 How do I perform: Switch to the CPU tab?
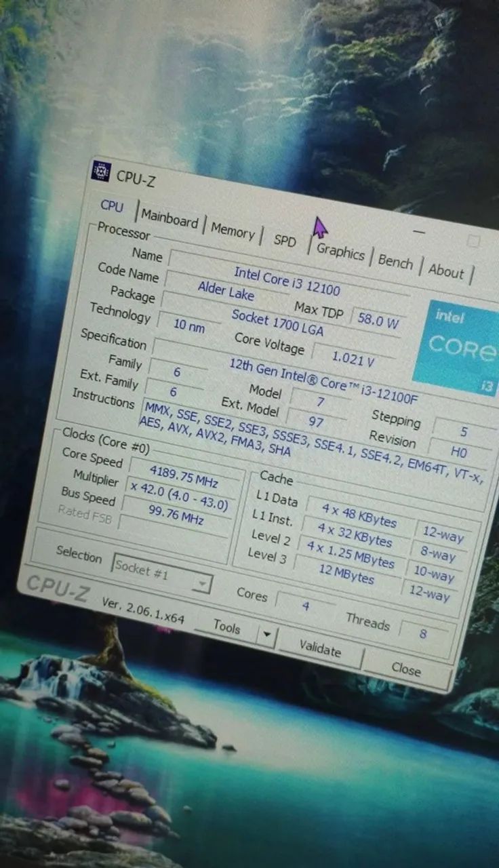112,206
